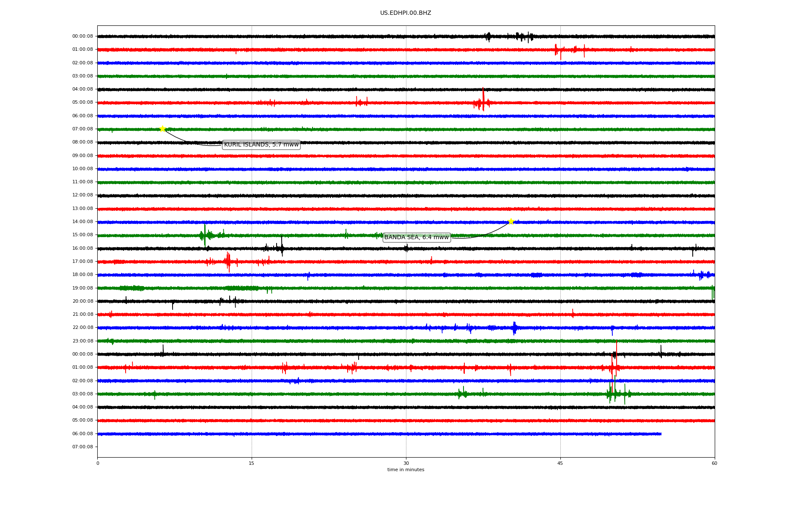
Task: Click the 07:00:08 green trace row label
Action: click(x=82, y=129)
